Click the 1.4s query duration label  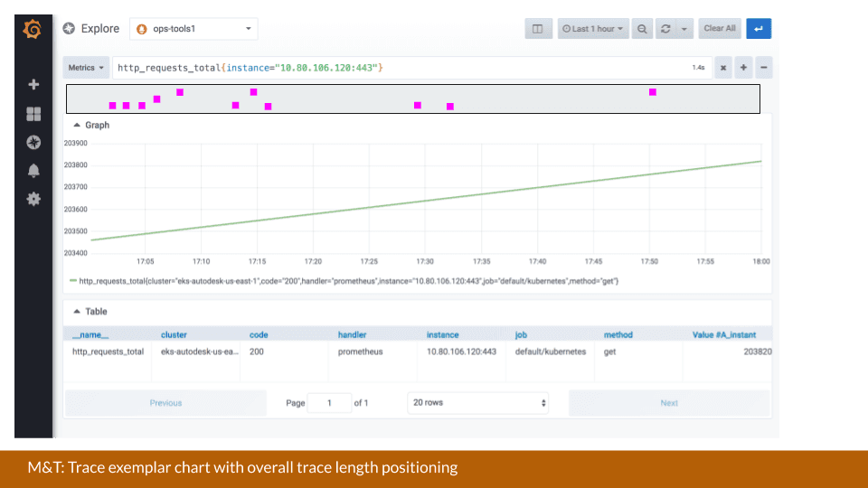click(698, 68)
